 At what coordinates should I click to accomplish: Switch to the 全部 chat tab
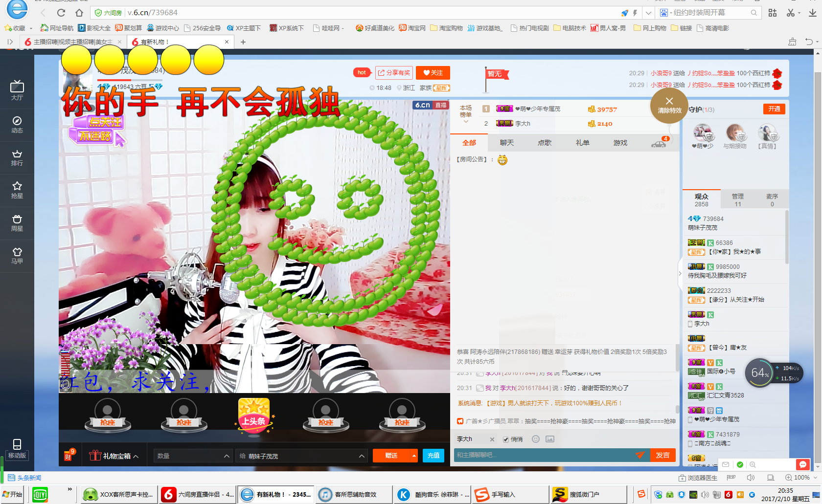tap(469, 143)
